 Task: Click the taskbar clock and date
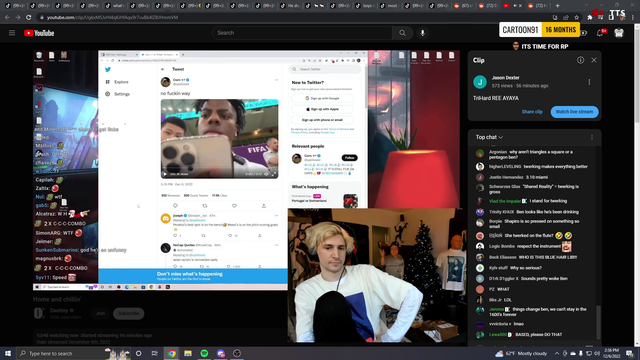point(611,353)
